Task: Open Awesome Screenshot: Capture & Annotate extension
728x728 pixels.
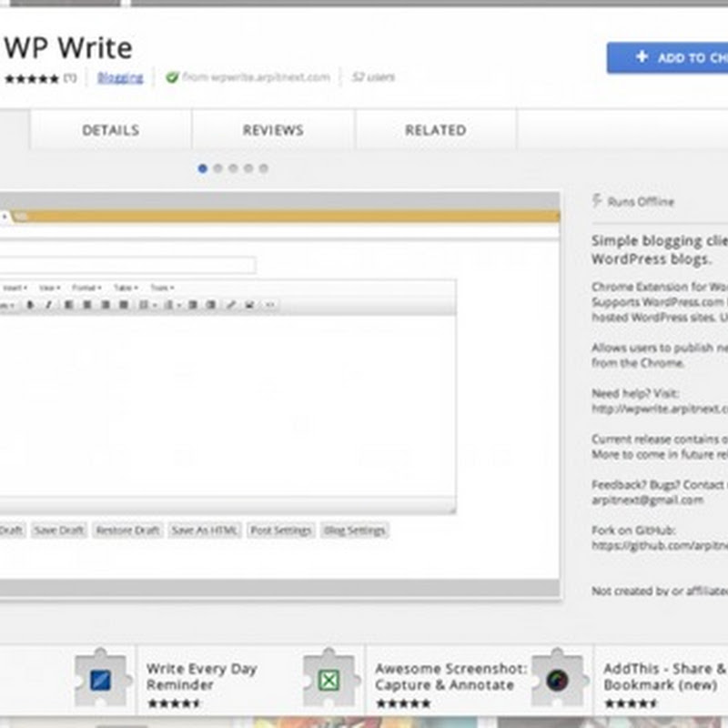Action: (450, 676)
